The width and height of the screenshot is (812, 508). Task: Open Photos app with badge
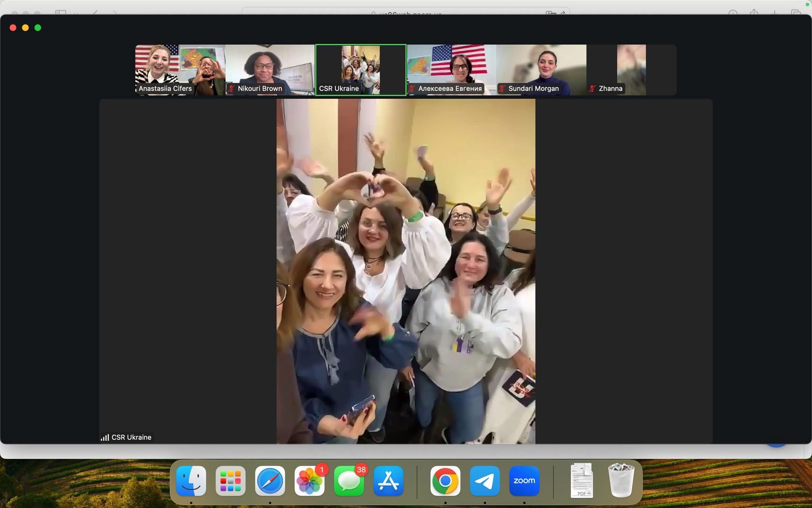(x=309, y=481)
